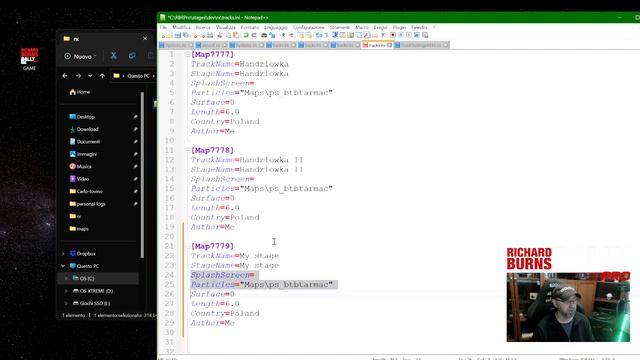Image resolution: width=640 pixels, height=360 pixels.
Task: Click the red Record Macro button
Action: pos(393,36)
